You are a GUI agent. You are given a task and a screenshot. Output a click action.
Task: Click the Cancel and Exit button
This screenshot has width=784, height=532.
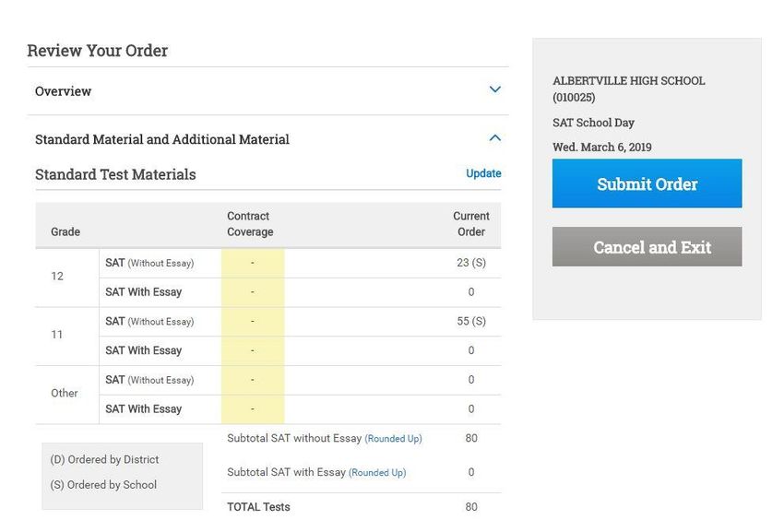(647, 247)
